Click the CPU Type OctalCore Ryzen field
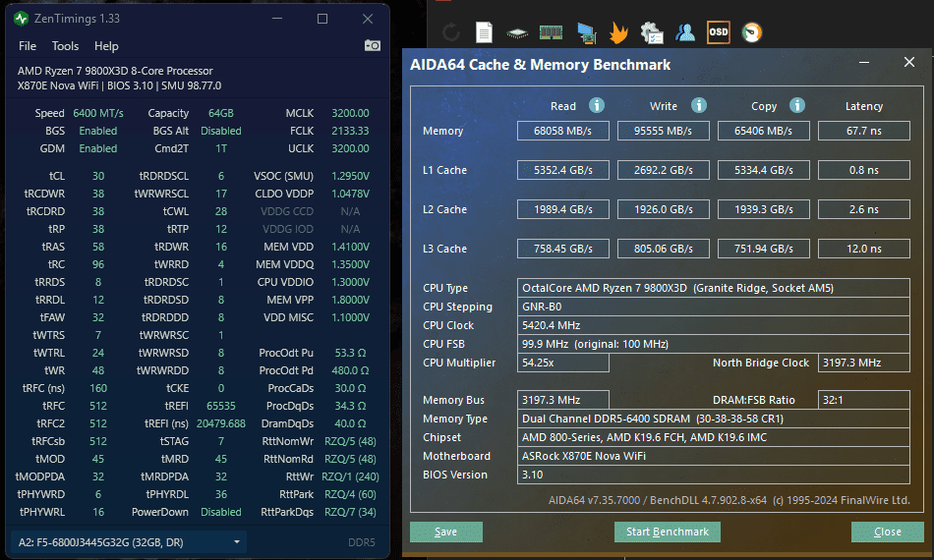 714,288
